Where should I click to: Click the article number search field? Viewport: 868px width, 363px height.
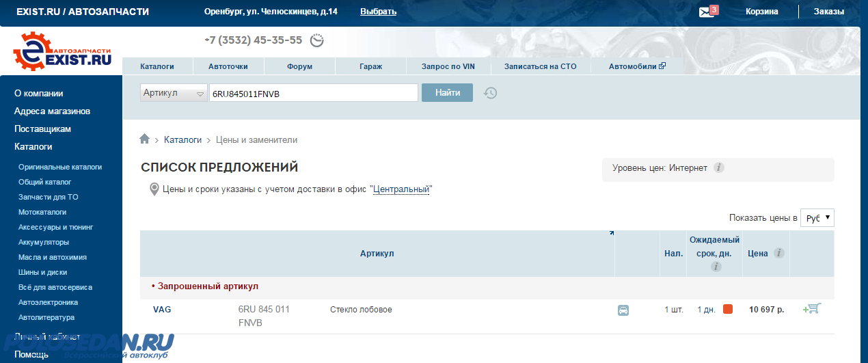pyautogui.click(x=313, y=93)
